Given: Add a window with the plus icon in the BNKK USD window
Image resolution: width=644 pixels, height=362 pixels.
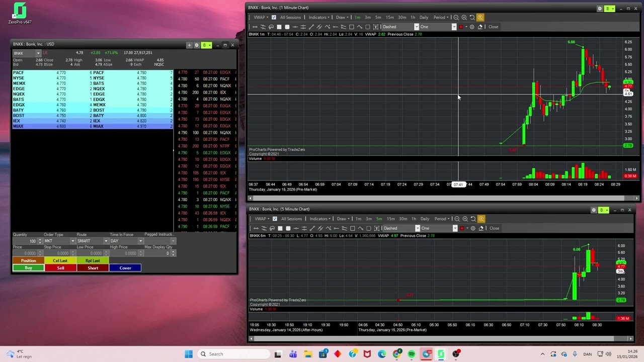Looking at the screenshot, I should click(x=190, y=45).
